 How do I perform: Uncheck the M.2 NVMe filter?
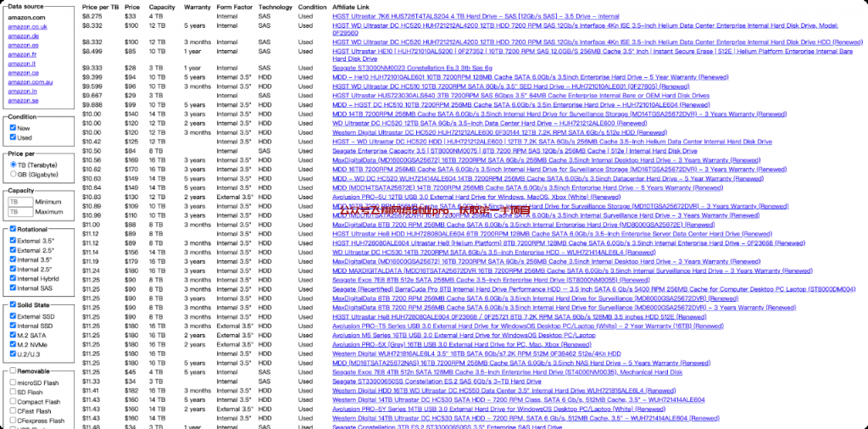pyautogui.click(x=13, y=344)
